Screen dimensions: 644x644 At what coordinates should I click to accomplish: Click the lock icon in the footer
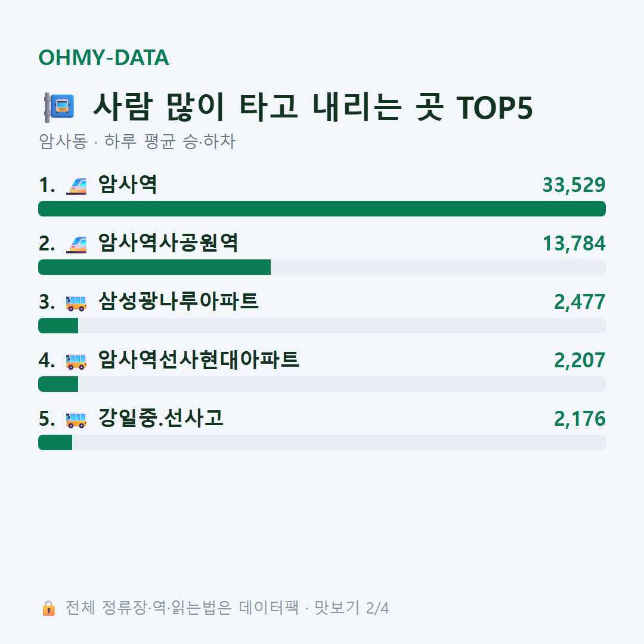pyautogui.click(x=48, y=608)
